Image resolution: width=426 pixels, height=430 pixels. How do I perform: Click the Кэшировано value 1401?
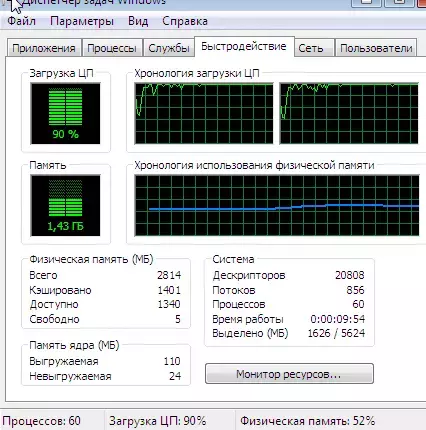pyautogui.click(x=169, y=290)
